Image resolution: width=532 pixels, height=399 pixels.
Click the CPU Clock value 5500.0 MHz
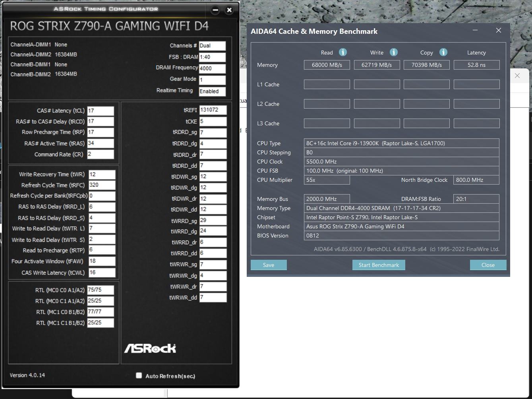coord(402,162)
